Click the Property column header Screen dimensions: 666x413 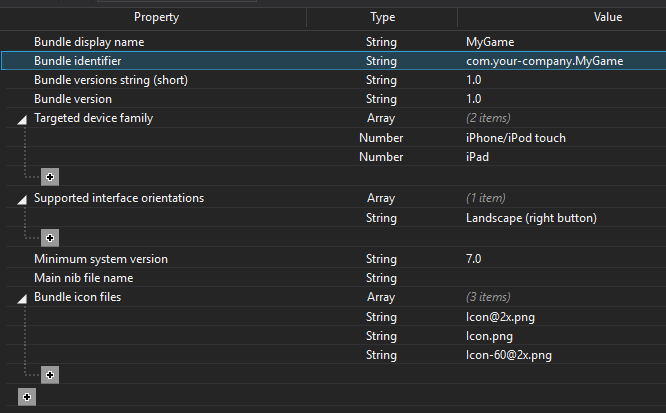pyautogui.click(x=156, y=17)
